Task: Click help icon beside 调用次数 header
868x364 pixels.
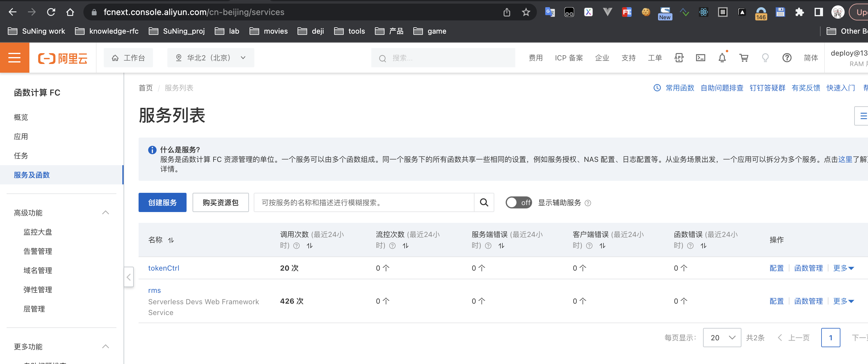Action: click(x=297, y=246)
